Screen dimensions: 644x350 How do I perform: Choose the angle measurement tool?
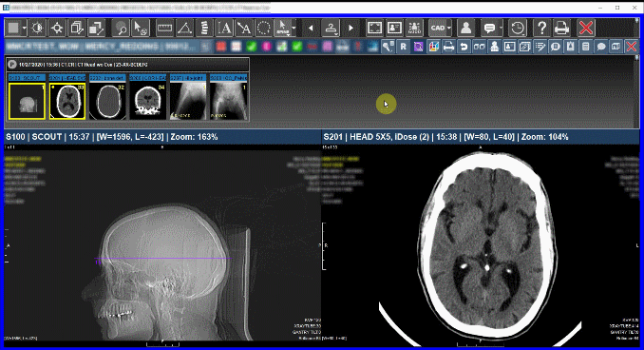(x=184, y=28)
